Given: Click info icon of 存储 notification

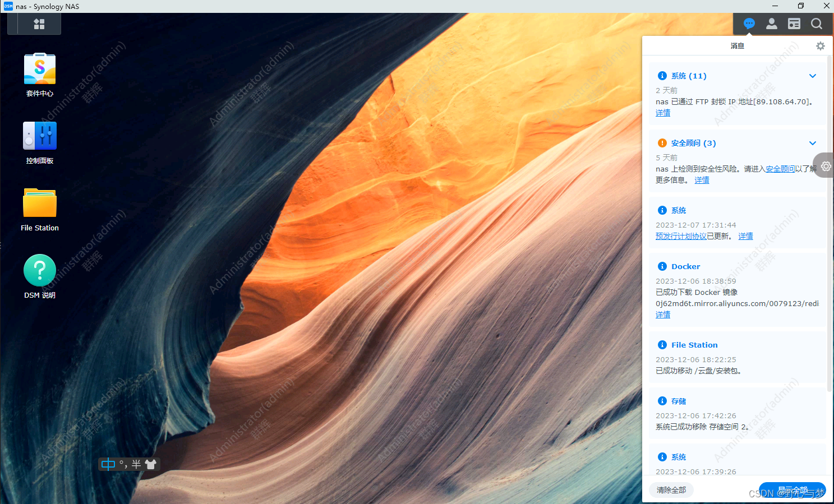Looking at the screenshot, I should 662,401.
